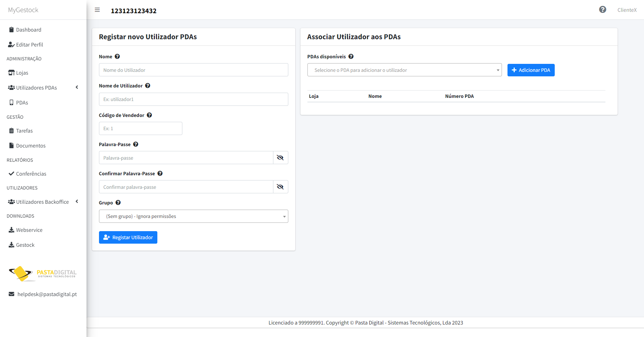Click the Utilizadores PDAs group icon
The height and width of the screenshot is (337, 644).
coord(11,88)
